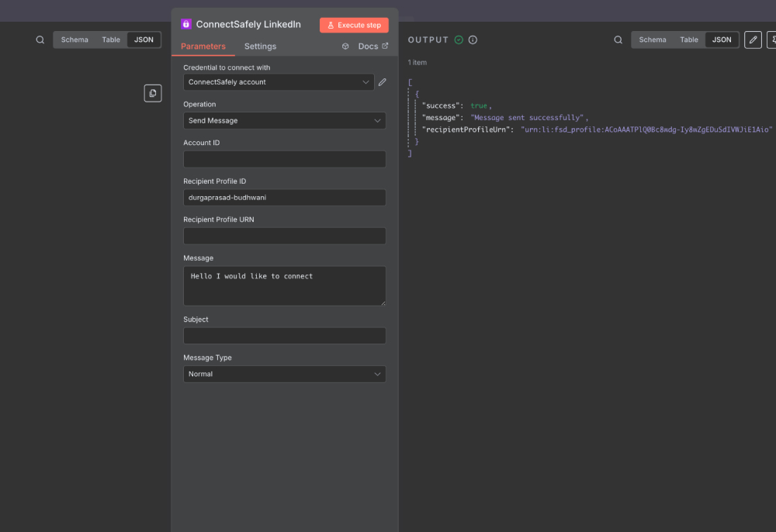
Task: Select the Parameters tab
Action: click(x=203, y=46)
